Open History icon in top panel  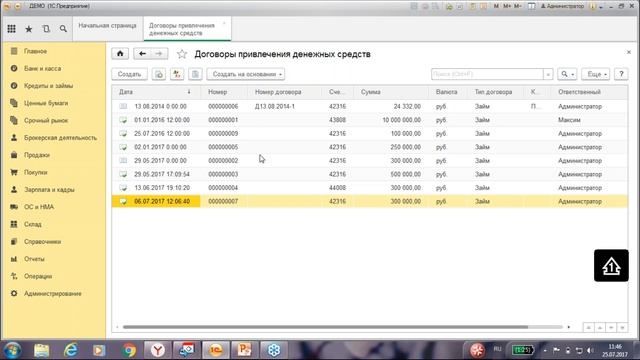[x=46, y=29]
